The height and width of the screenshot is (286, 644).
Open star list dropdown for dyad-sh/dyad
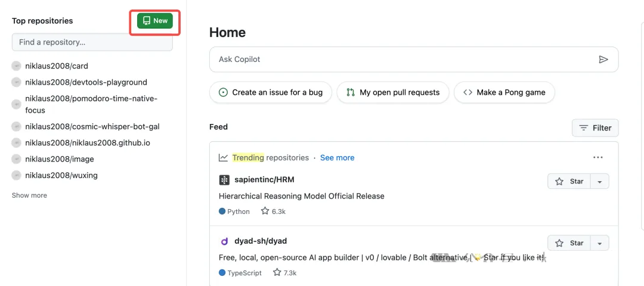[600, 243]
